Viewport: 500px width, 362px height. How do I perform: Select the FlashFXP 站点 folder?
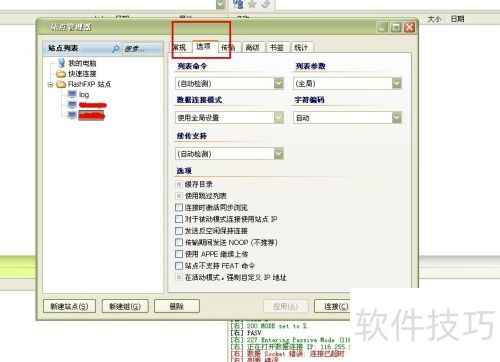pos(89,84)
